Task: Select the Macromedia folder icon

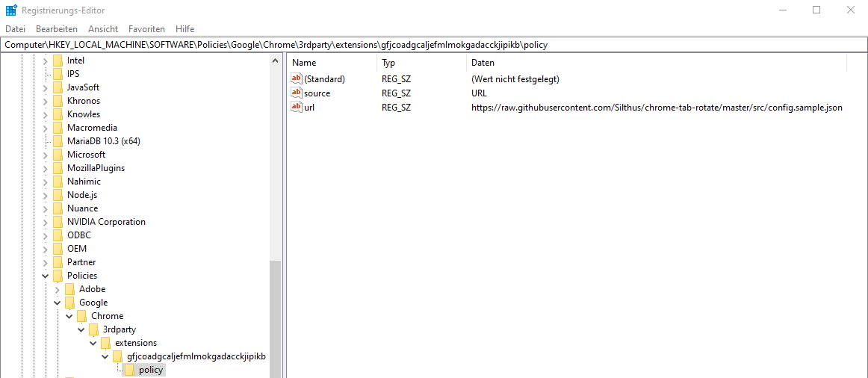Action: click(x=58, y=127)
